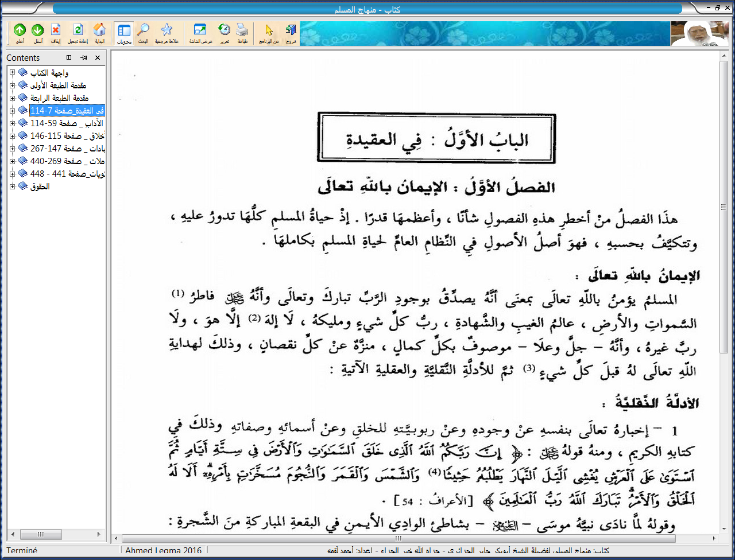Expand the في العقيدة صفحة 7-114 node
735x560 pixels.
[x=12, y=110]
